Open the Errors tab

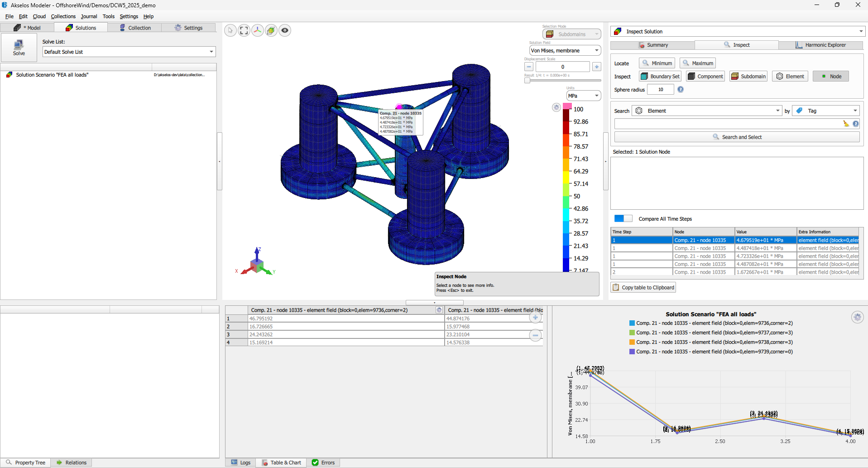pos(323,463)
